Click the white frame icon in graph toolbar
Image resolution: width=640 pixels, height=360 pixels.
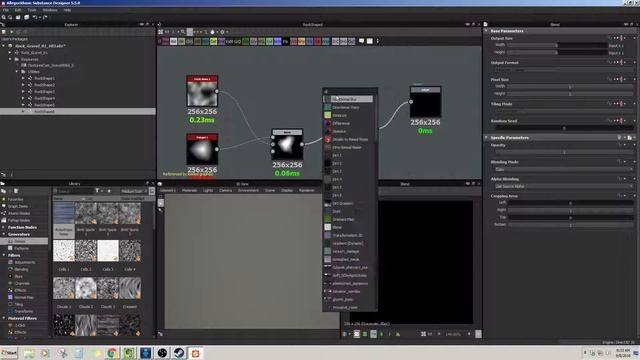(370, 41)
